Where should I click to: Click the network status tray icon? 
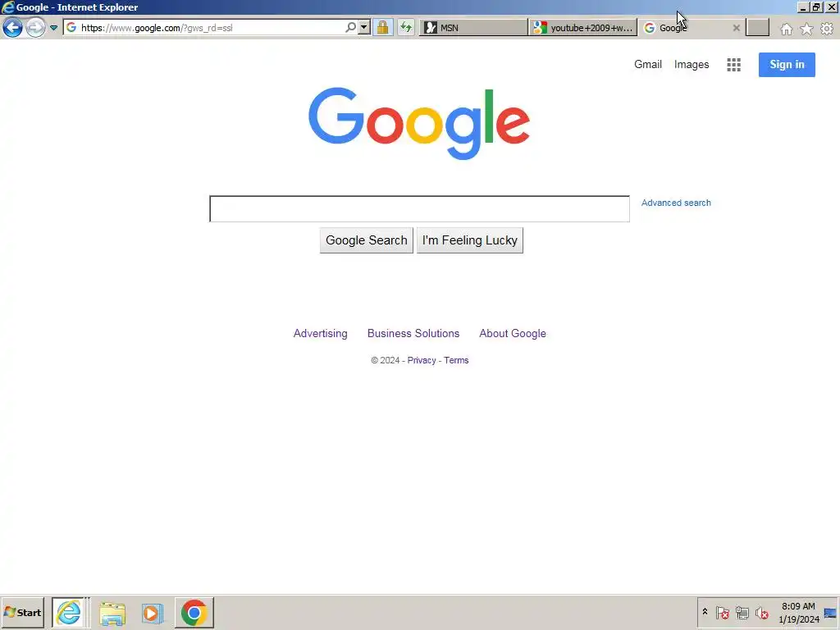point(742,612)
